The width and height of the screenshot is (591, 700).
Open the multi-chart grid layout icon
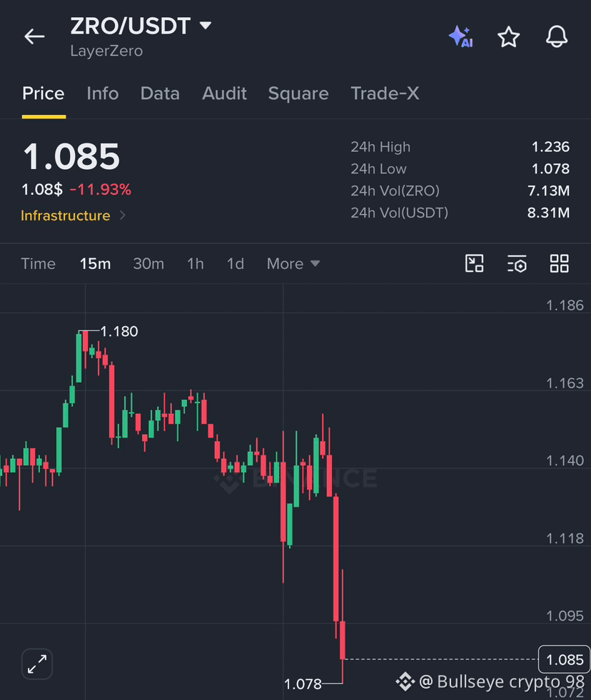(559, 263)
